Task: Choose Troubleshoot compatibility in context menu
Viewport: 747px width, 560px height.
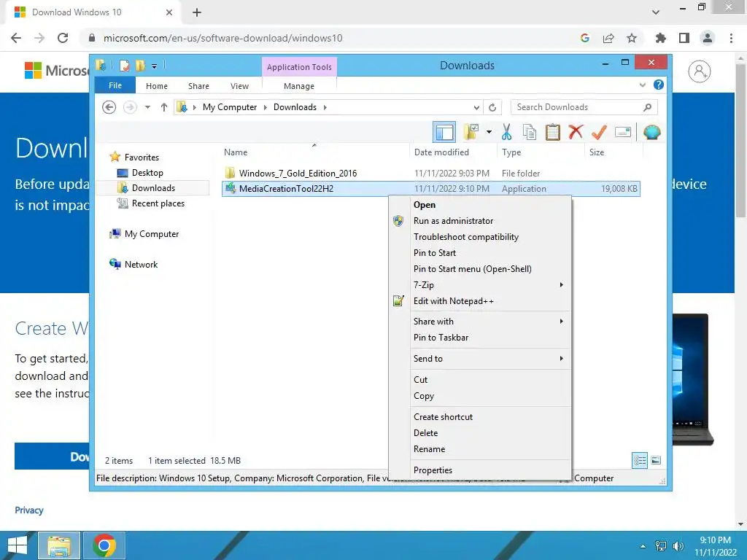Action: (480, 237)
